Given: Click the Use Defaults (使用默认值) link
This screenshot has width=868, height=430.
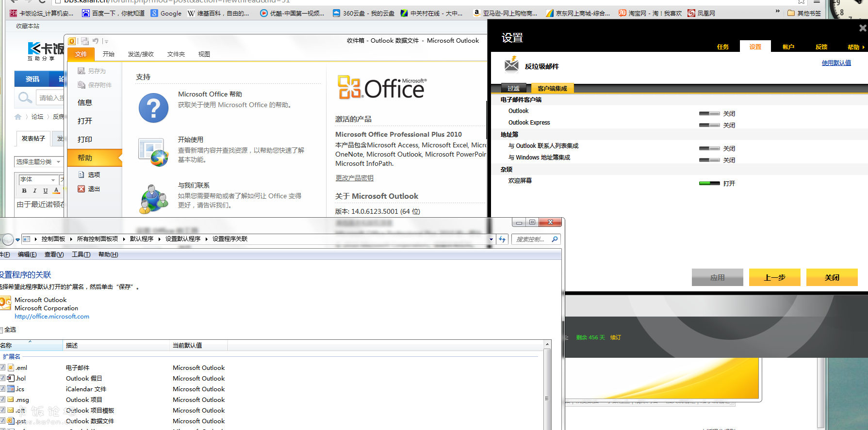Looking at the screenshot, I should (x=836, y=63).
